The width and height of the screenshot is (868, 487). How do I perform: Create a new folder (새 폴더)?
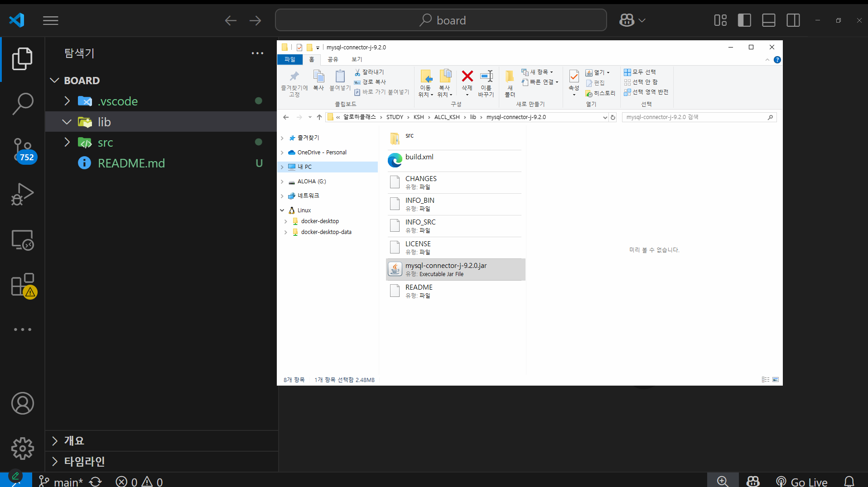pyautogui.click(x=510, y=83)
